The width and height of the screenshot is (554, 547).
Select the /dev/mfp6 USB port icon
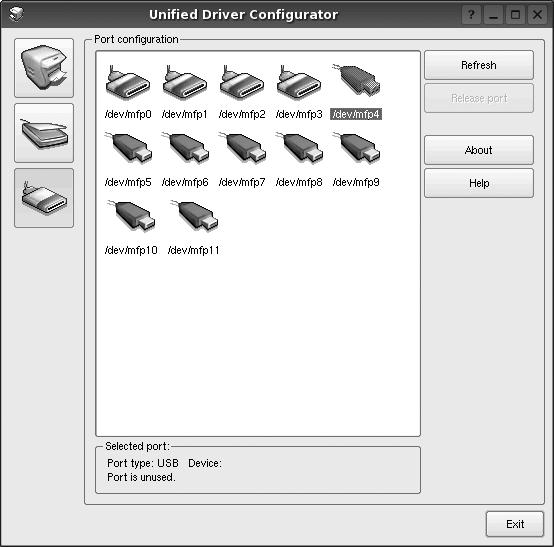(185, 148)
